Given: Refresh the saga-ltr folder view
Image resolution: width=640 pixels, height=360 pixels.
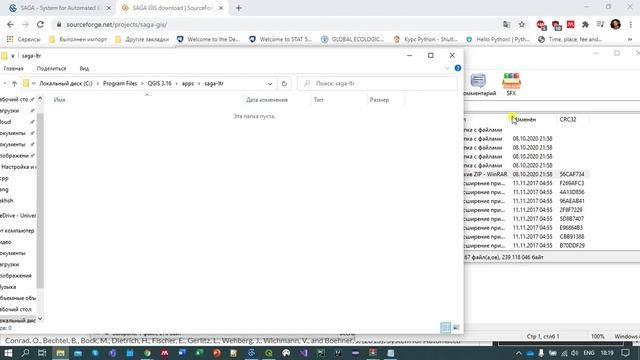Looking at the screenshot, I should [x=284, y=84].
